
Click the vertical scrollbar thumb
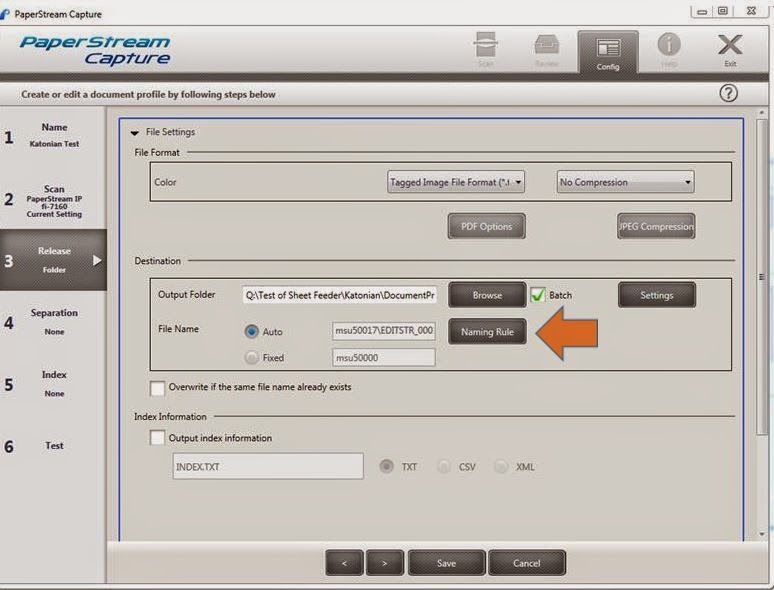pyautogui.click(x=761, y=276)
